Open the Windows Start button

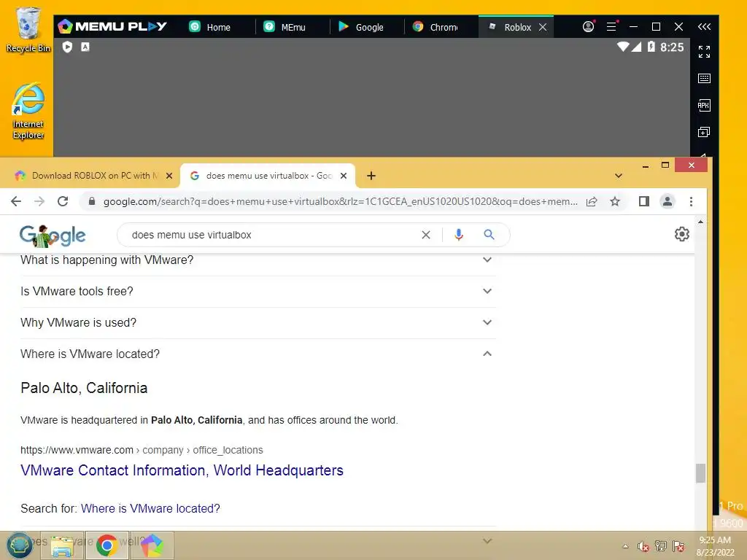(x=19, y=545)
